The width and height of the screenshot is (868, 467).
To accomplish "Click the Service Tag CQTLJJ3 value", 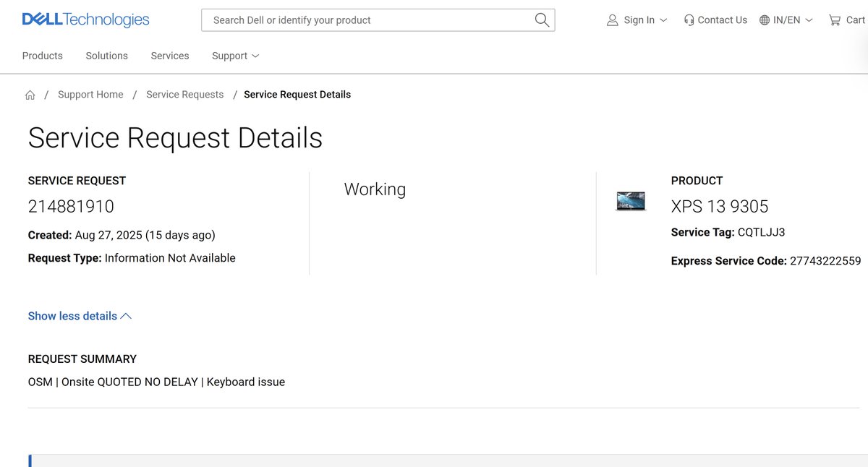I will pos(761,232).
